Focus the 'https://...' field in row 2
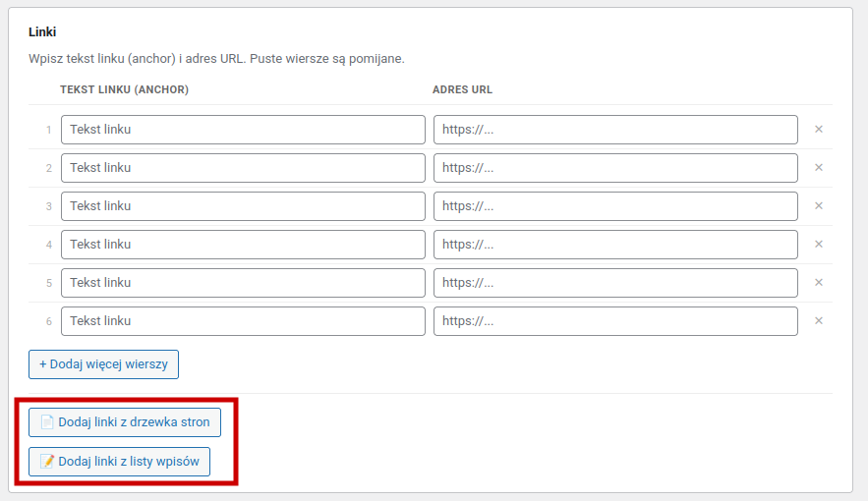Image resolution: width=868 pixels, height=501 pixels. pyautogui.click(x=615, y=168)
